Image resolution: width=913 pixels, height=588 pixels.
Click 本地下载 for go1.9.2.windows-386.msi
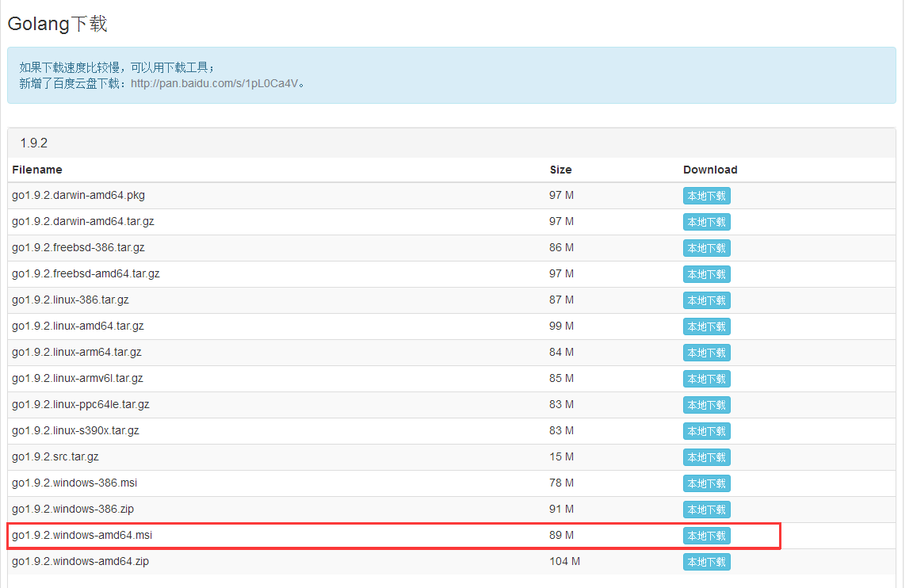pos(706,483)
